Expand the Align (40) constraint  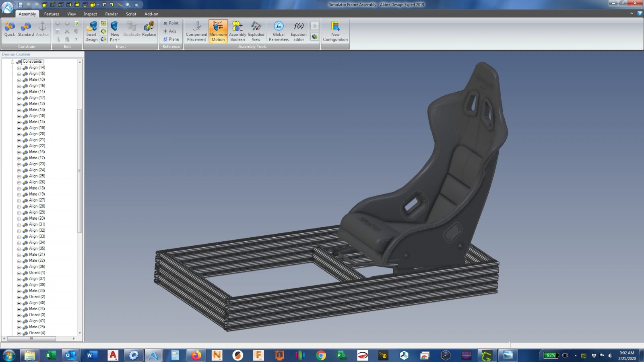(19, 303)
